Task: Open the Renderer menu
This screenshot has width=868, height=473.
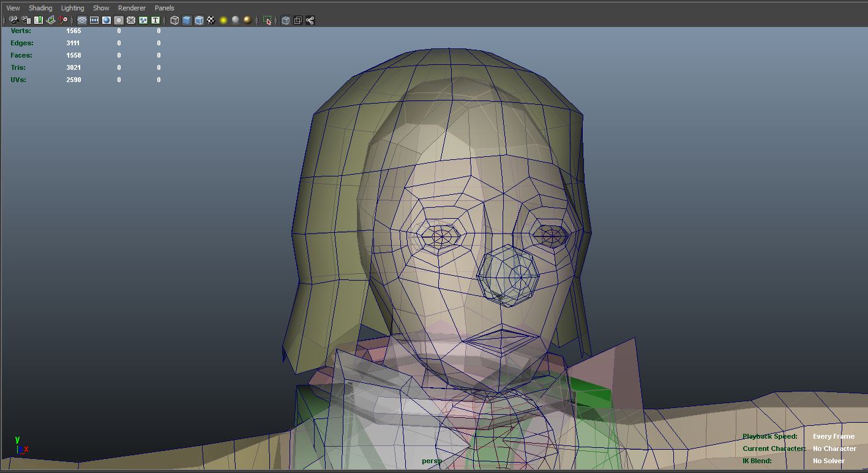Action: coord(132,8)
